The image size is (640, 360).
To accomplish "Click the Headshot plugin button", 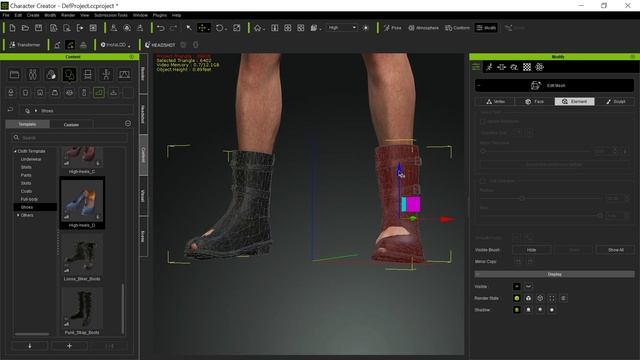I will [x=160, y=44].
